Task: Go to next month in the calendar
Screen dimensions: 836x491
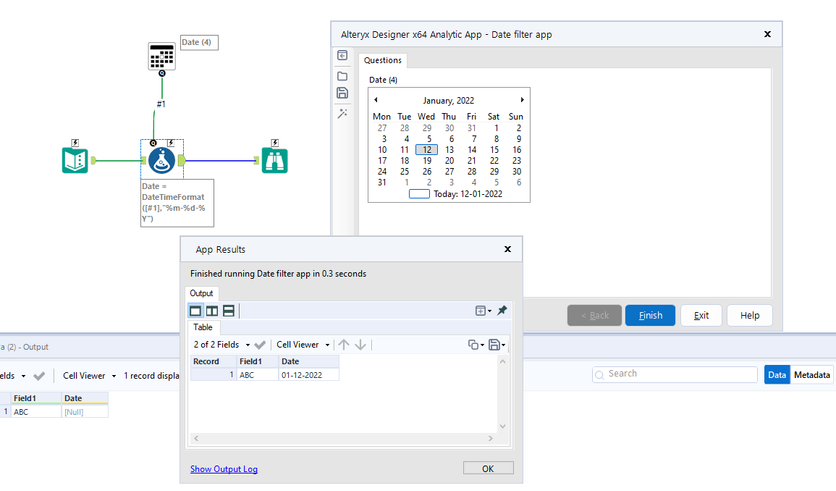Action: click(x=522, y=100)
